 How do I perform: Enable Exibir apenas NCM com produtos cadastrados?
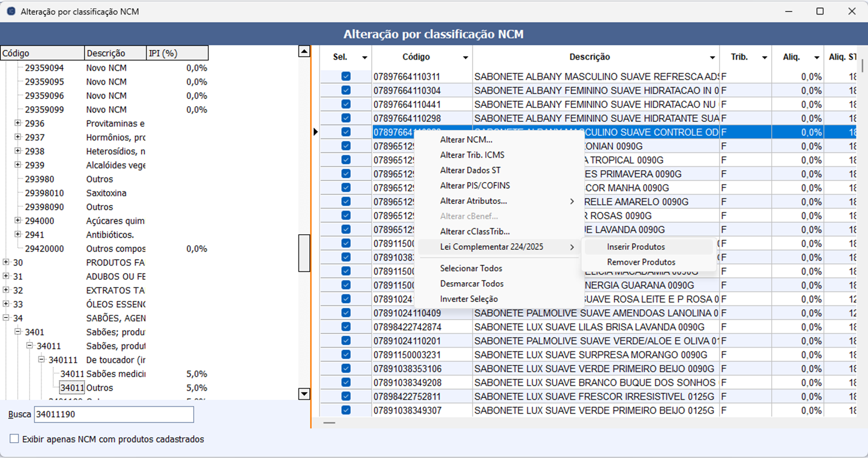pyautogui.click(x=14, y=439)
